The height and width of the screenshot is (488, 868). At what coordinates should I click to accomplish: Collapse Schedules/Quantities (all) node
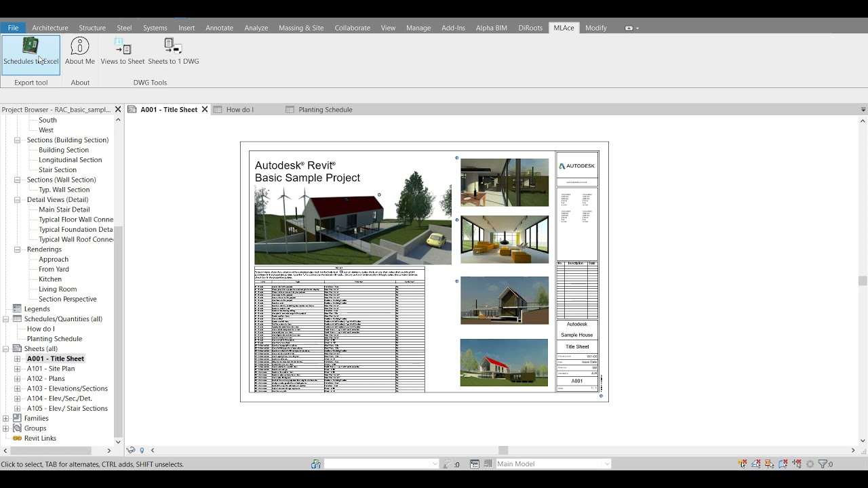click(x=6, y=319)
